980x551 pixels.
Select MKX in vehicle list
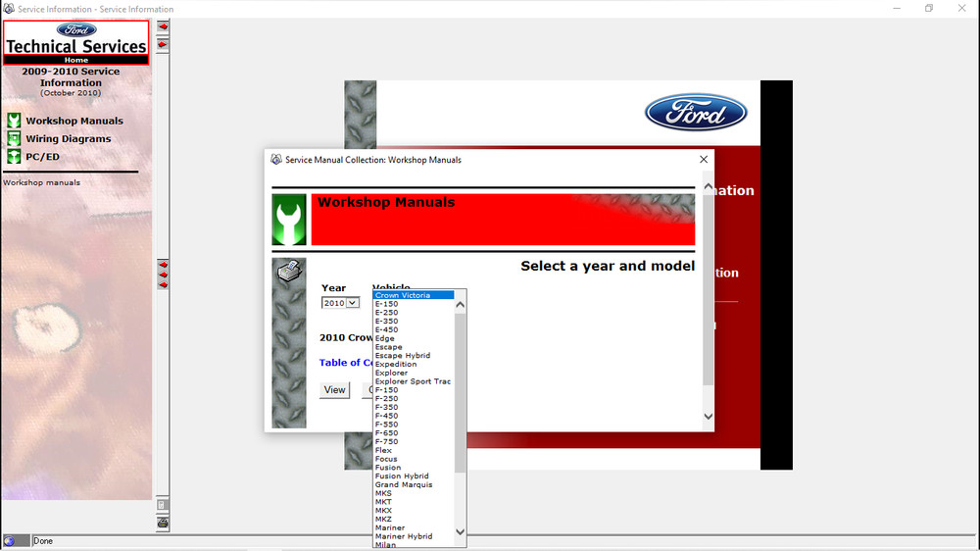(414, 511)
